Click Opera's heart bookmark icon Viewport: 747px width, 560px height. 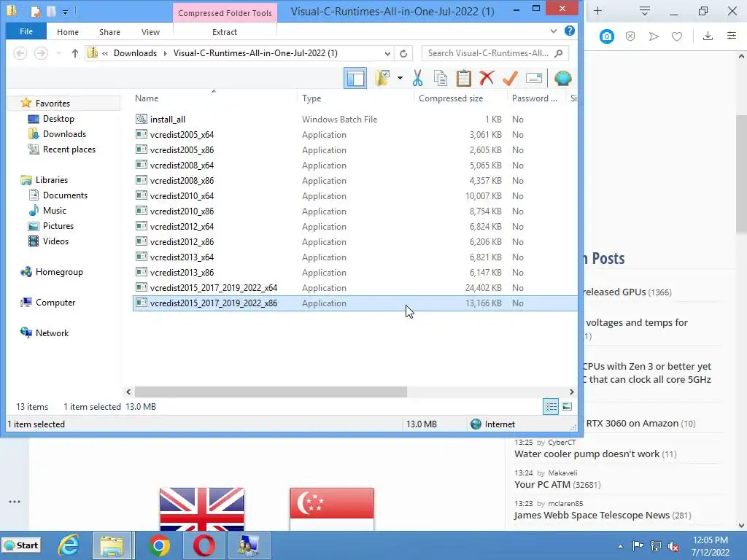tap(677, 36)
